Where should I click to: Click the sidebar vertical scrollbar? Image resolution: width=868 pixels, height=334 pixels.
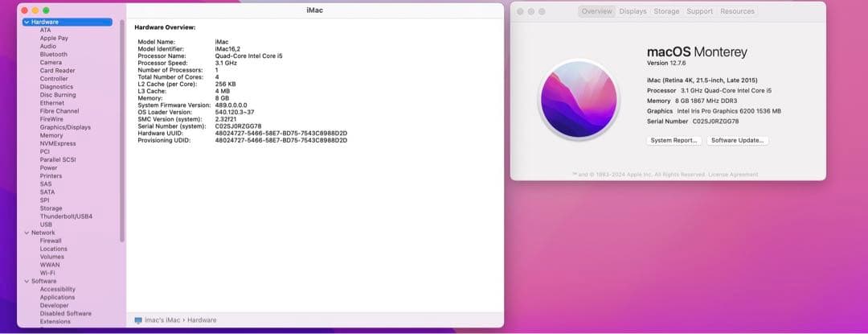coord(122,129)
